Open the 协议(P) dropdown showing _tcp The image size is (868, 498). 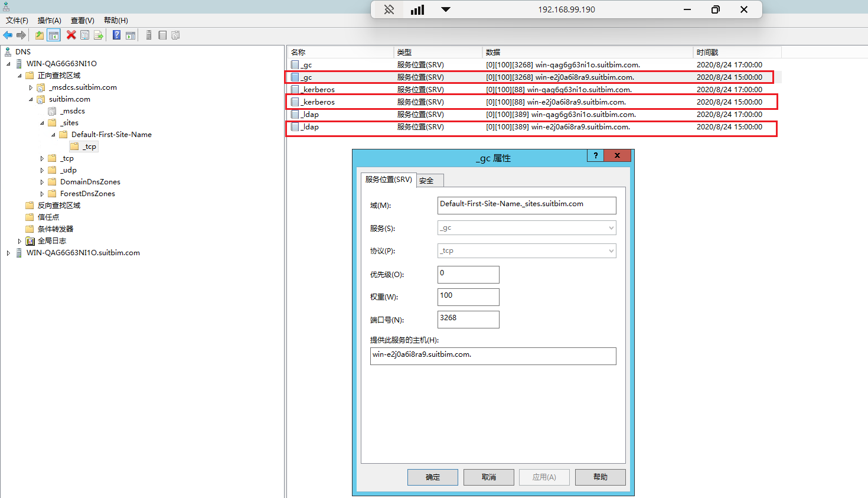[526, 251]
